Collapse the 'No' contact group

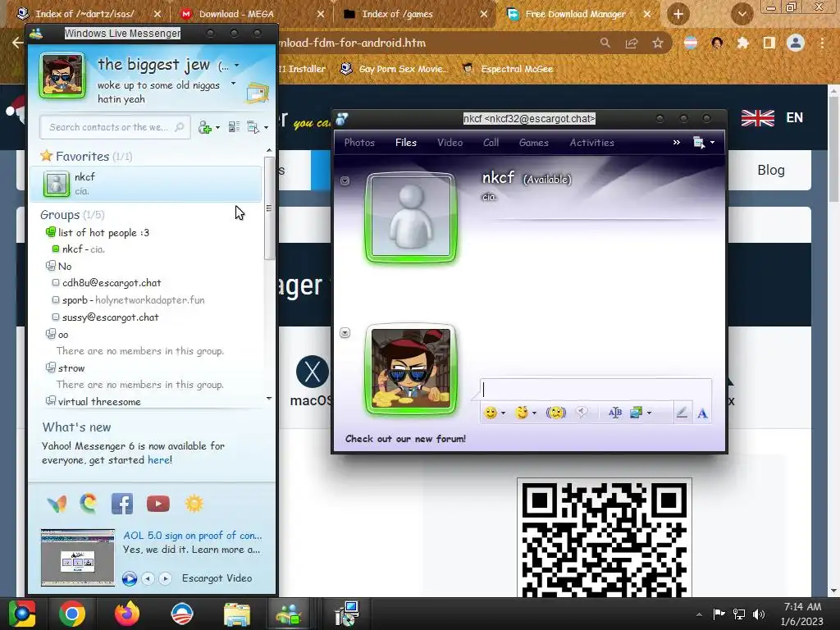click(x=59, y=267)
